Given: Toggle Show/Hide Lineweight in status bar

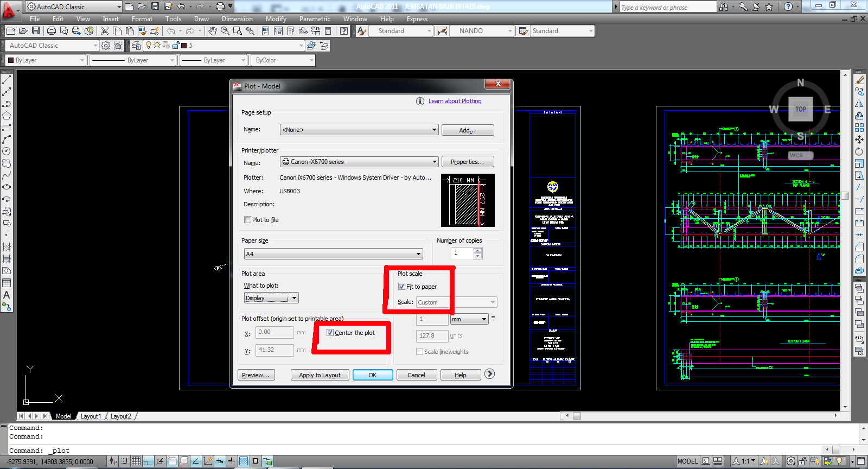Looking at the screenshot, I should tap(232, 461).
